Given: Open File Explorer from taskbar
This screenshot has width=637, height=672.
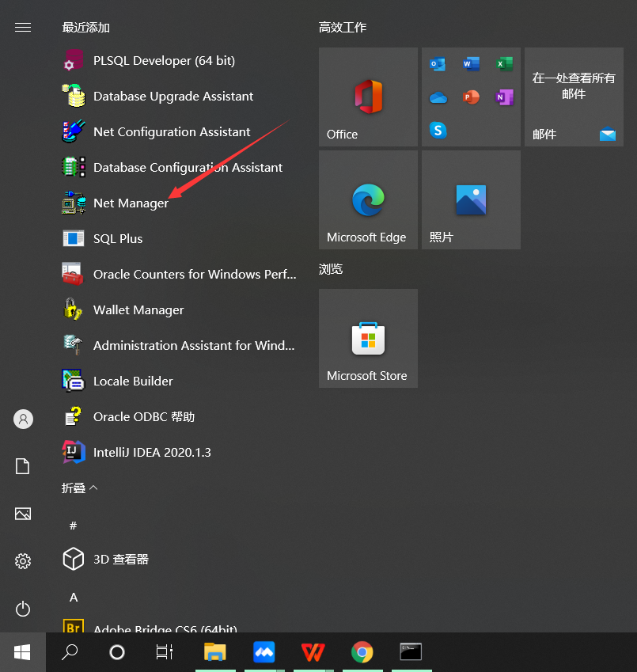Looking at the screenshot, I should click(215, 652).
